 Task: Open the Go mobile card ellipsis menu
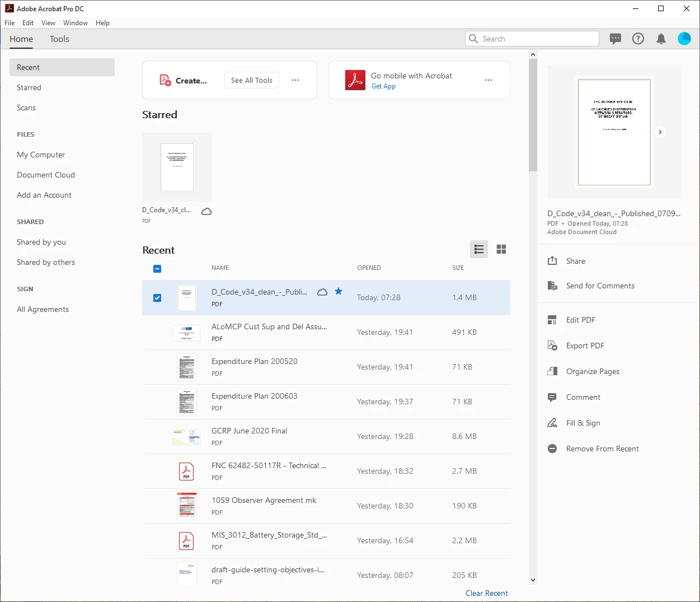coord(488,80)
